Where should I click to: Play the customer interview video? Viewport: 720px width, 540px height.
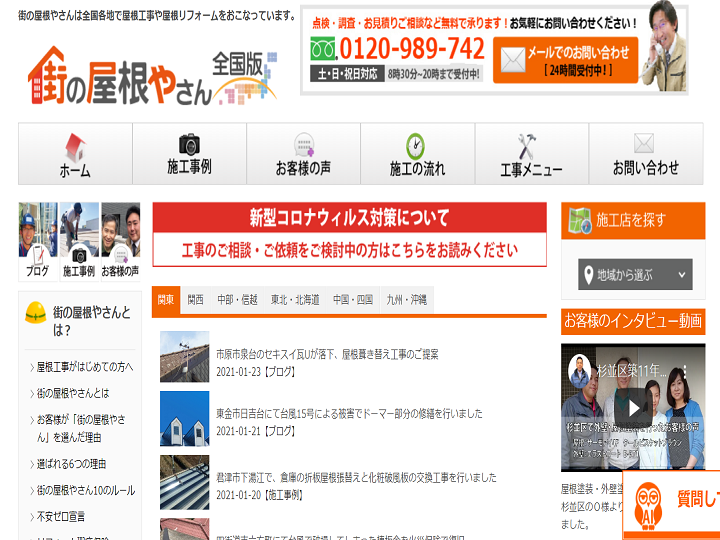pyautogui.click(x=632, y=407)
